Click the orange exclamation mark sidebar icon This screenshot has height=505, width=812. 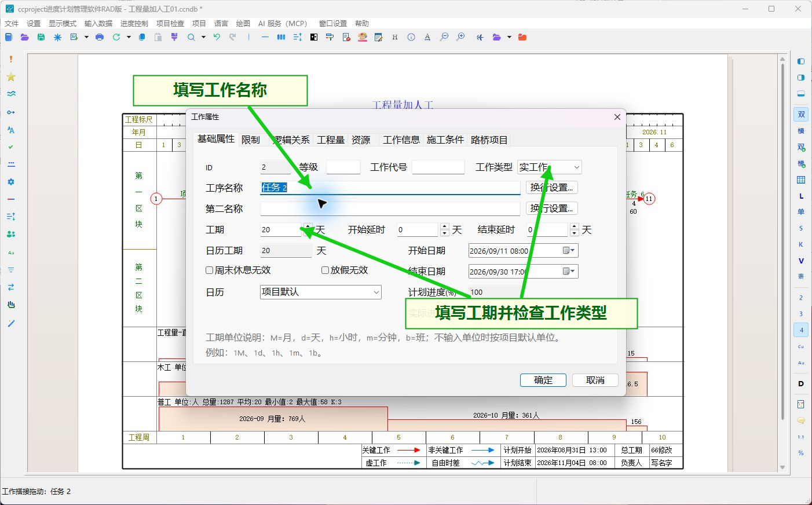[11, 59]
